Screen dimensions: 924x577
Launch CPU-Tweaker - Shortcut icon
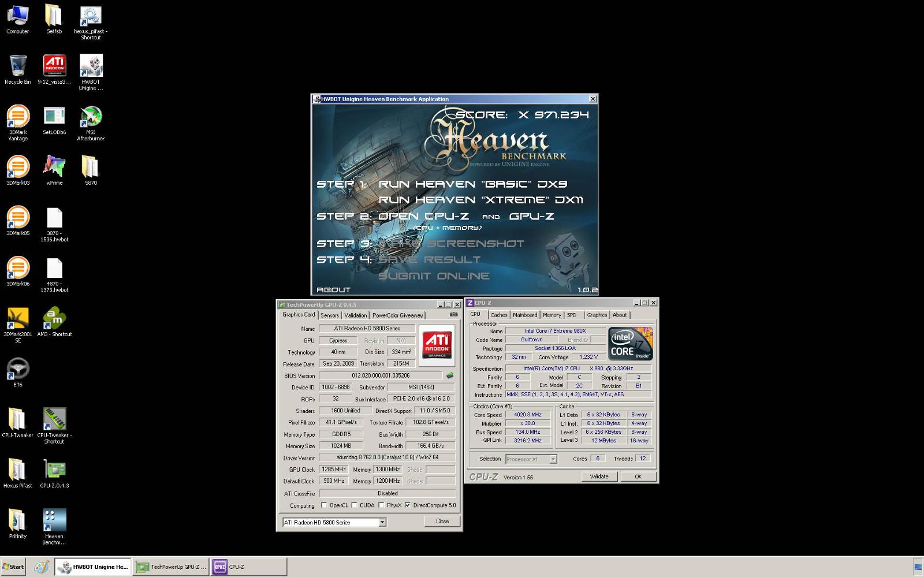(x=54, y=426)
